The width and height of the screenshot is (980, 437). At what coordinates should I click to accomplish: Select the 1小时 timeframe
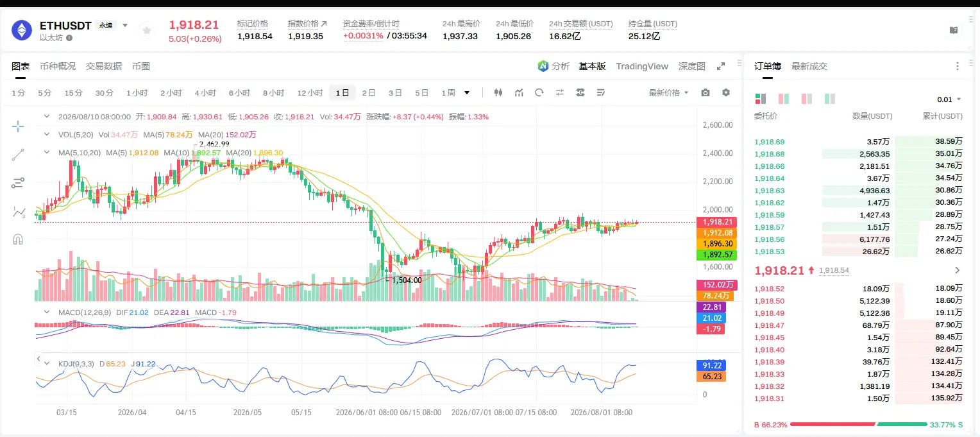137,92
